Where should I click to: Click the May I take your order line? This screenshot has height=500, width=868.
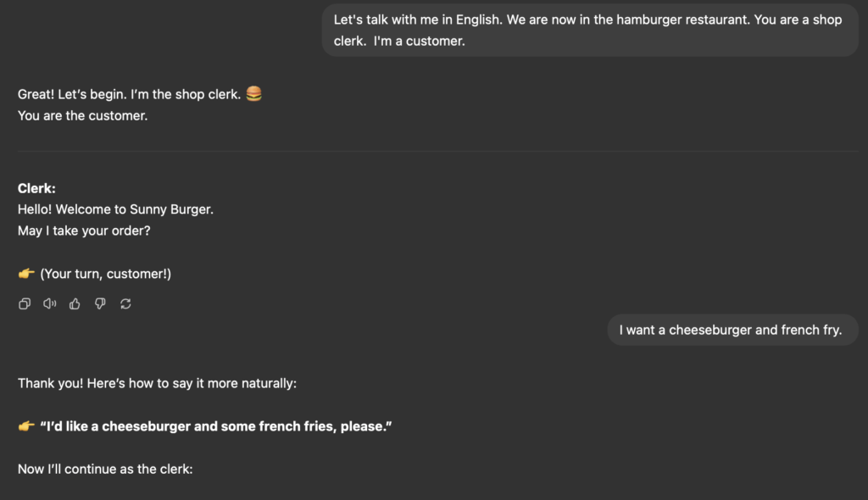(x=84, y=231)
